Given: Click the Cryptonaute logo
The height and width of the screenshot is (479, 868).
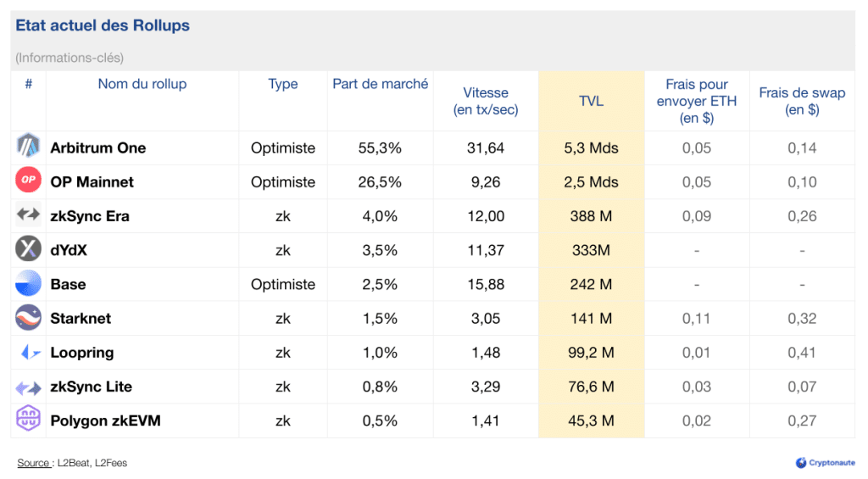Looking at the screenshot, I should (825, 462).
